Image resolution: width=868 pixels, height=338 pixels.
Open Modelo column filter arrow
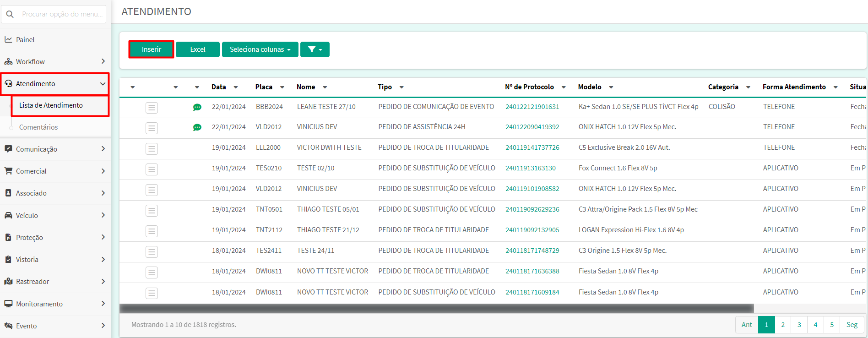611,87
